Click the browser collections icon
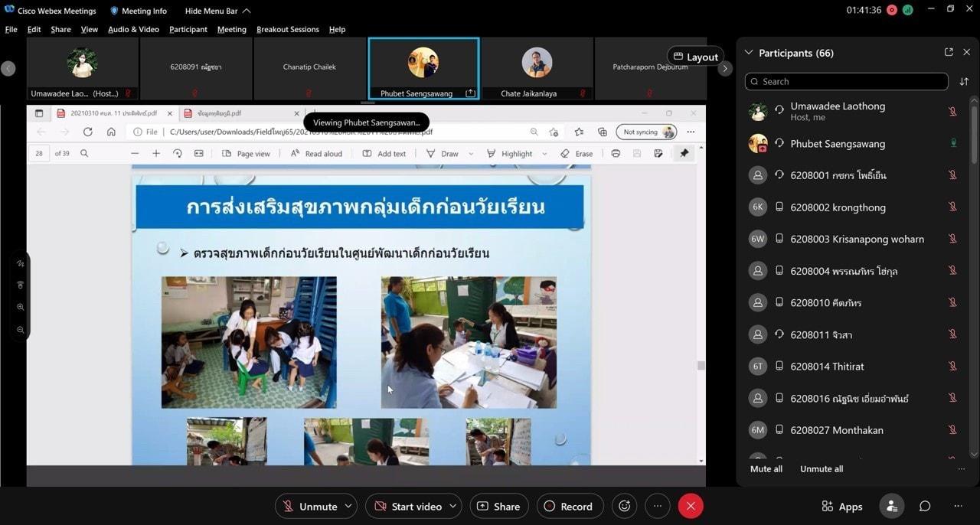 point(603,132)
